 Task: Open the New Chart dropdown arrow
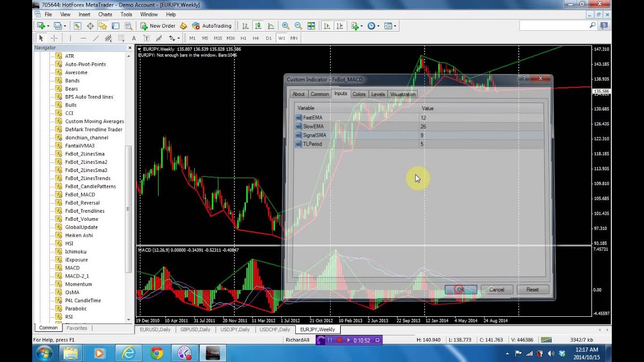[x=47, y=26]
